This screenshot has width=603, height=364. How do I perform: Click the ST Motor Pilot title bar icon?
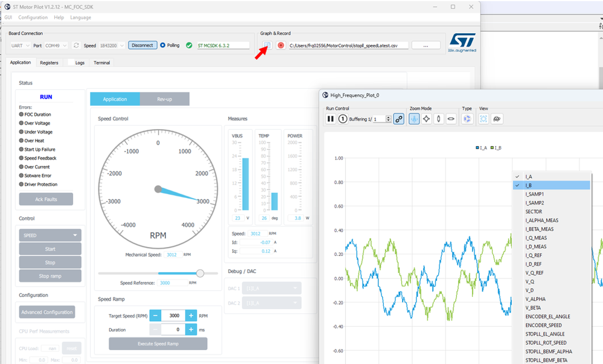7,7
